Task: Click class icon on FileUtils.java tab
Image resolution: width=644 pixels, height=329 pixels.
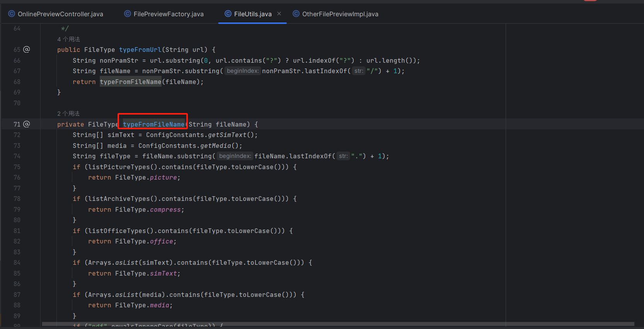Action: coord(228,14)
